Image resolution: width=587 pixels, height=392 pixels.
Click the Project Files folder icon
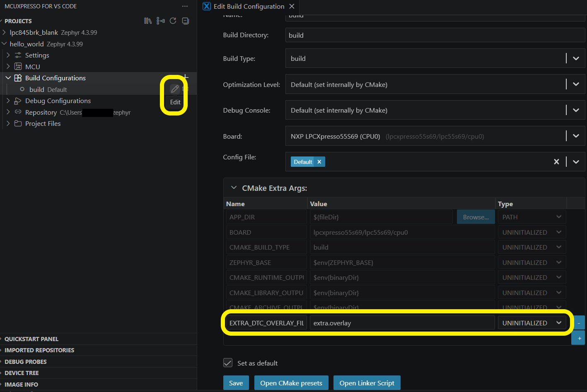coord(18,123)
